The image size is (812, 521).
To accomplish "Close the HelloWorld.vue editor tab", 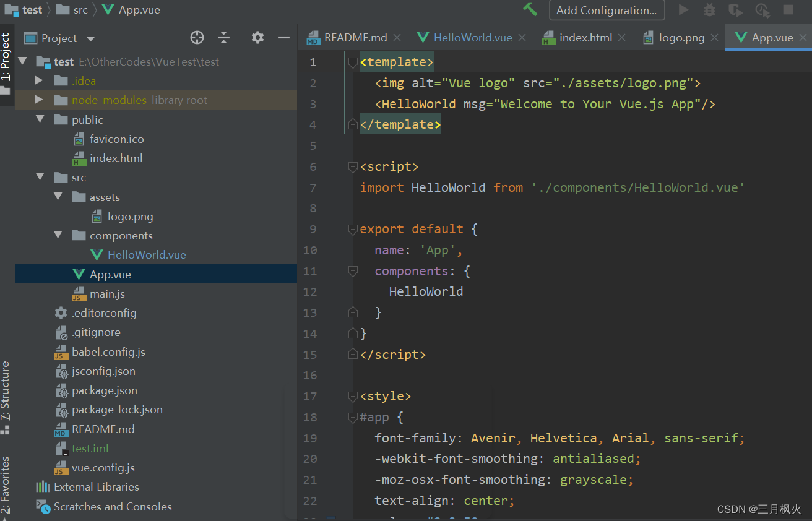I will pyautogui.click(x=522, y=38).
